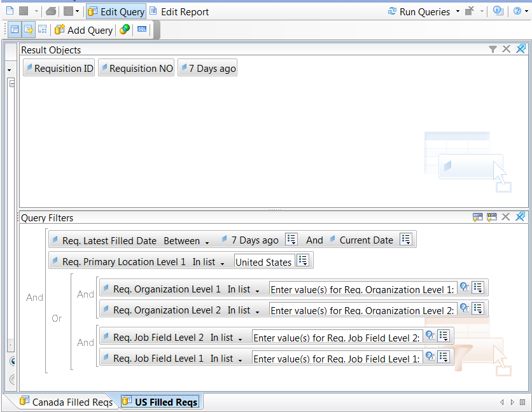Click the Job Field Level 1 prompt text field
The width and height of the screenshot is (532, 412).
(337, 358)
